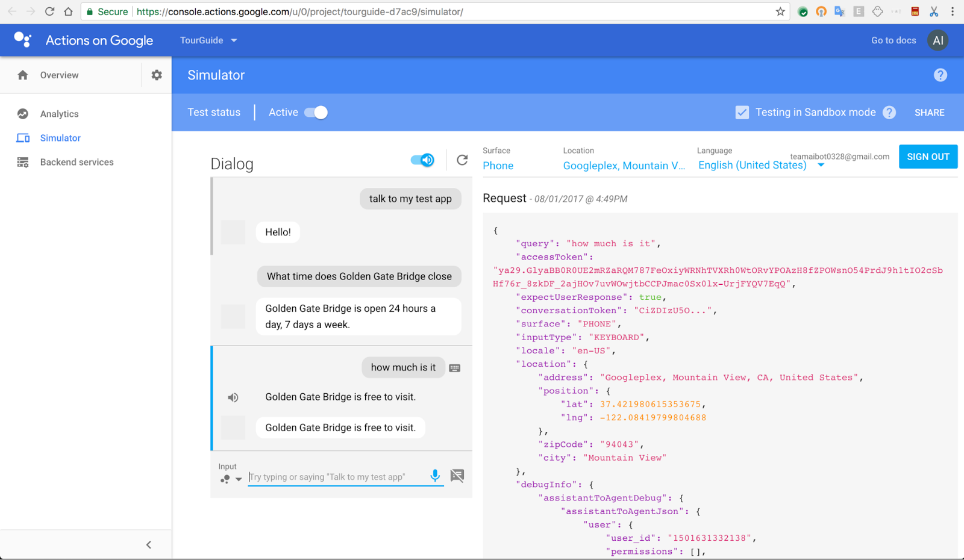Open the Go to docs link

pyautogui.click(x=894, y=40)
